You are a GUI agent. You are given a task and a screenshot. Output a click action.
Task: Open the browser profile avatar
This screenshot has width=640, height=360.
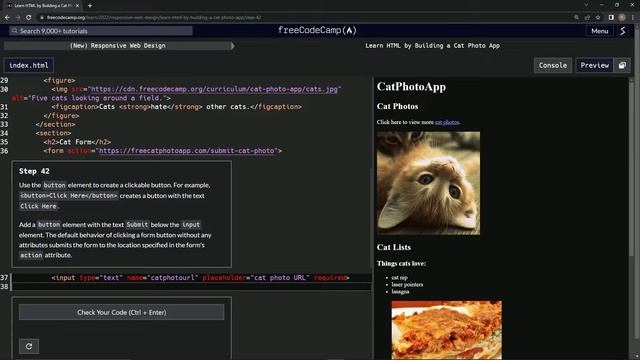tap(622, 18)
